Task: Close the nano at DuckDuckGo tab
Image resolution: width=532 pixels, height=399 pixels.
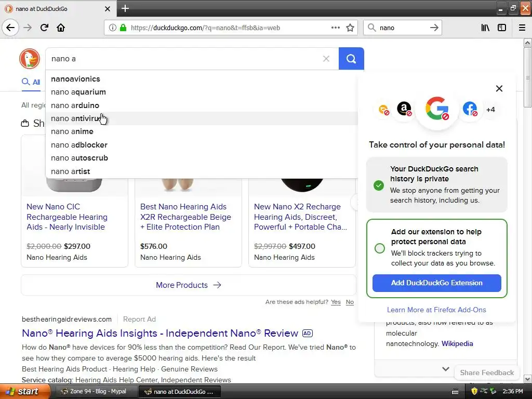Action: coord(107,9)
